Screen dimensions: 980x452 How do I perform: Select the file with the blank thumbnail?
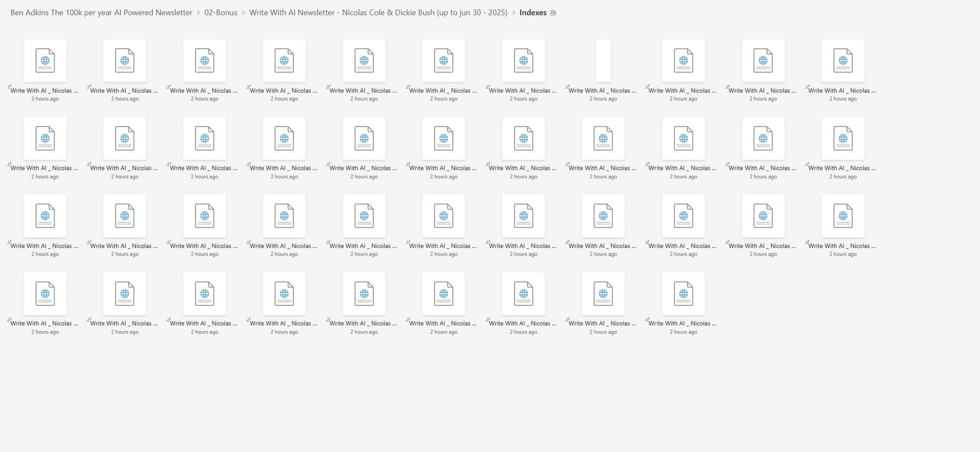603,60
